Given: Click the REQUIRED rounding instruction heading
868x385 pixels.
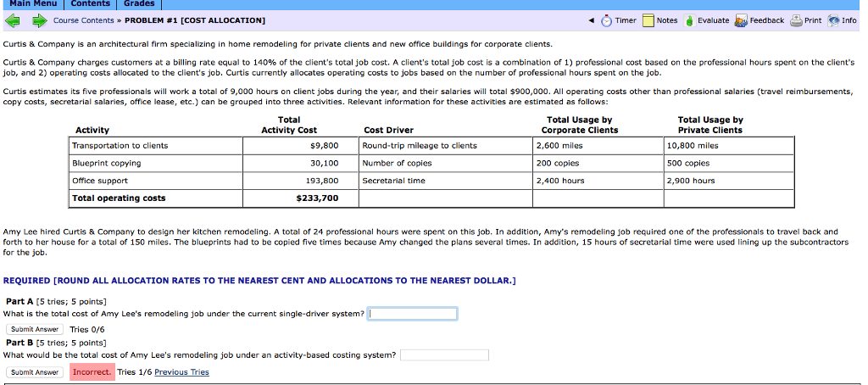Looking at the screenshot, I should [259, 281].
